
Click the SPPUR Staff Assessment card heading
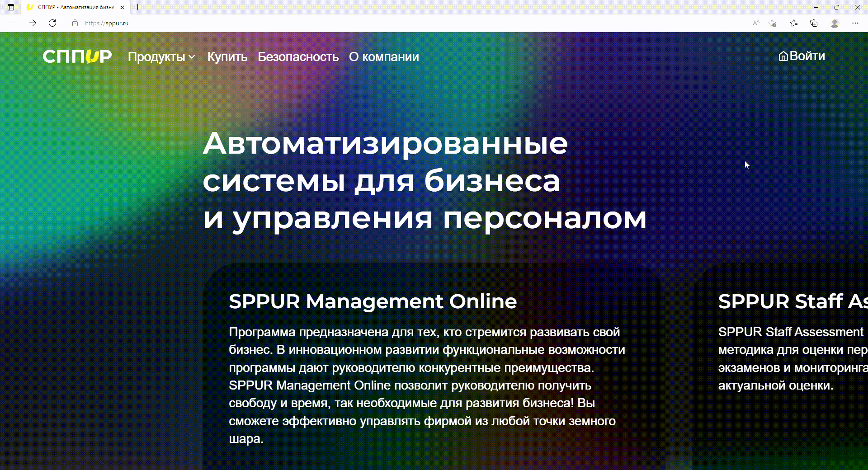coord(793,301)
